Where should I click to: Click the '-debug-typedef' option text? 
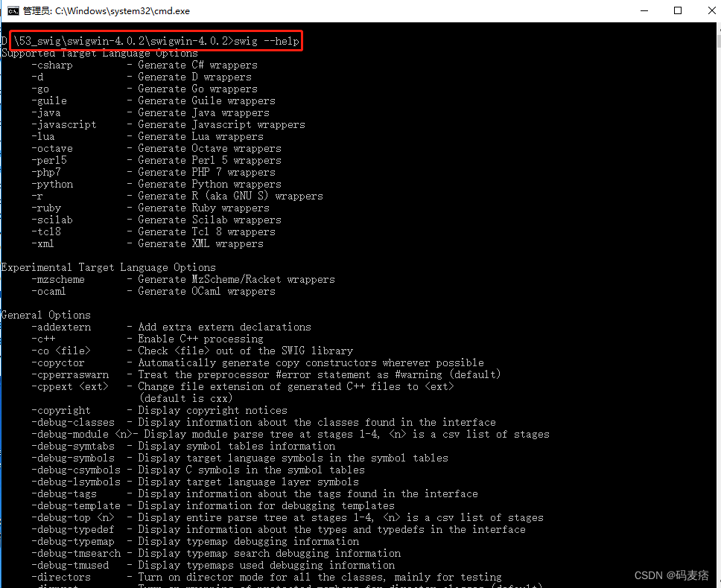(x=73, y=530)
